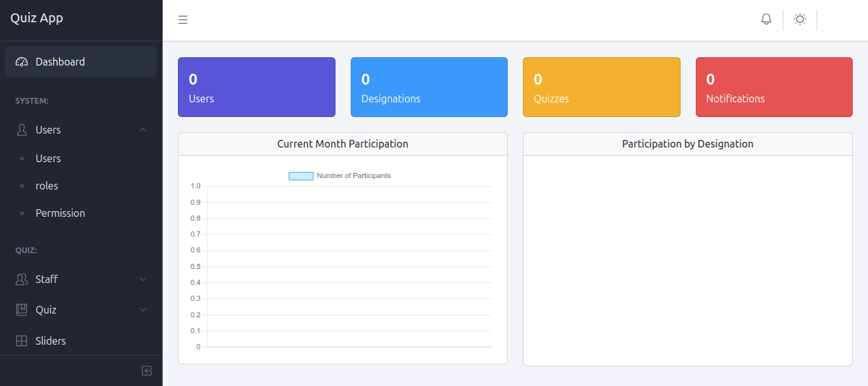Open the Permission submenu item
The height and width of the screenshot is (386, 868).
(x=60, y=213)
